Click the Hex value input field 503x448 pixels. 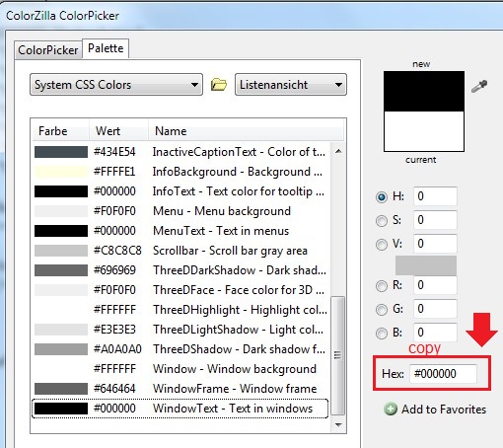tap(443, 374)
